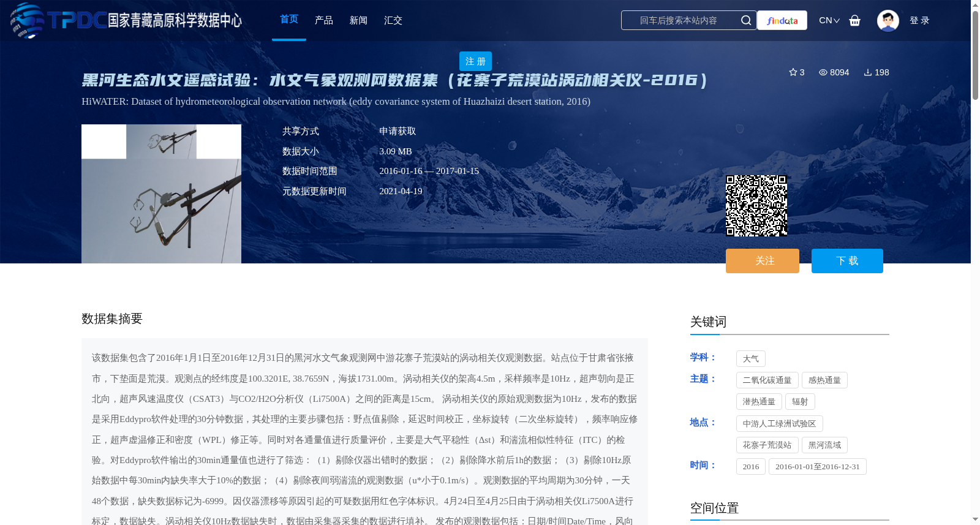Viewport: 980px width, 525px height.
Task: Click the 关键词 heading
Action: click(708, 322)
